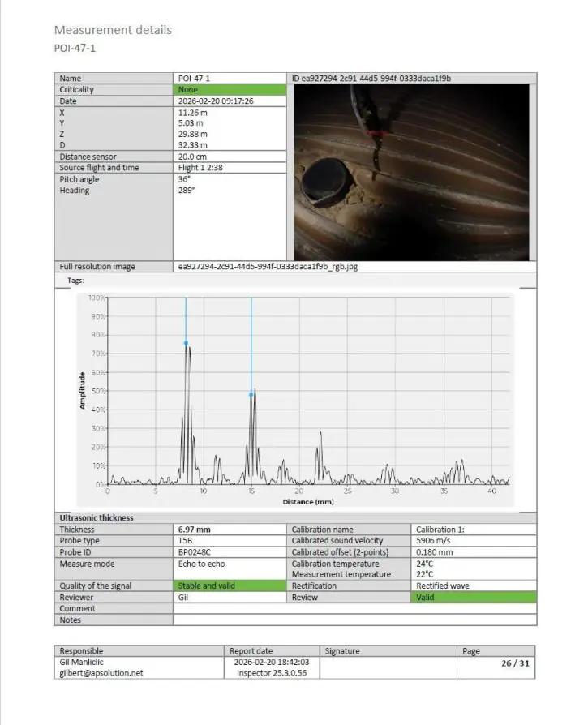
Task: Click the Pitch angle value 36°
Action: [184, 179]
